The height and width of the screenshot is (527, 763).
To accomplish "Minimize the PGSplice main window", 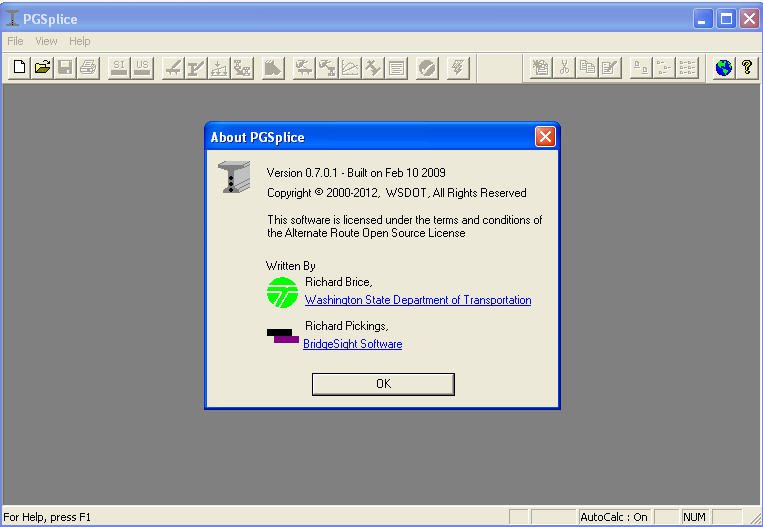I will [703, 19].
